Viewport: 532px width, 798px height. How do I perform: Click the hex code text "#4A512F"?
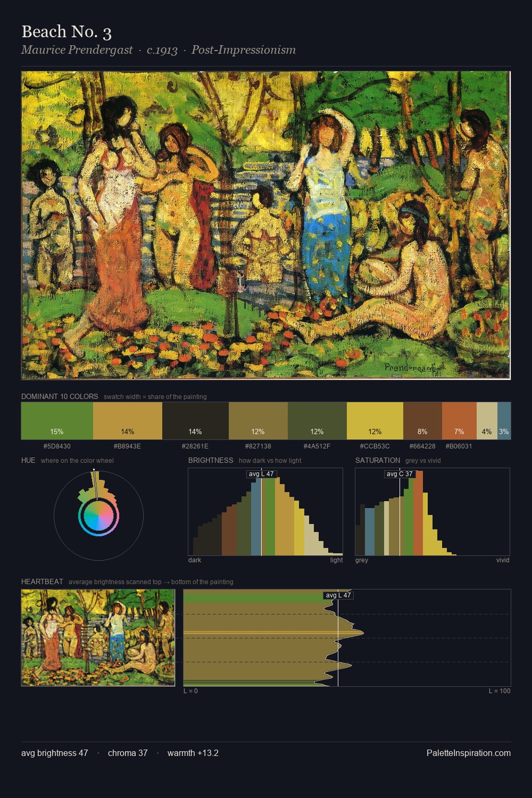coord(317,446)
